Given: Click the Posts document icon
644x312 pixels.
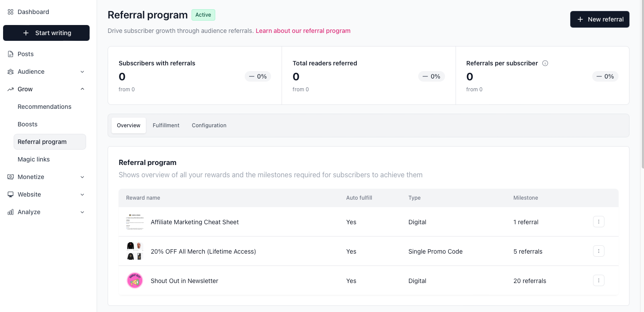Looking at the screenshot, I should (11, 54).
